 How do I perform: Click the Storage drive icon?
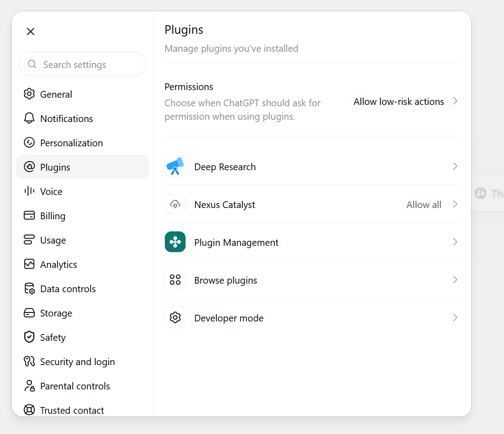pyautogui.click(x=29, y=313)
